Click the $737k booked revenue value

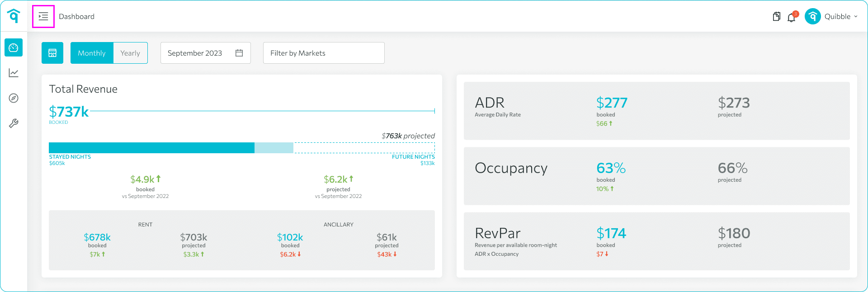[x=69, y=111]
